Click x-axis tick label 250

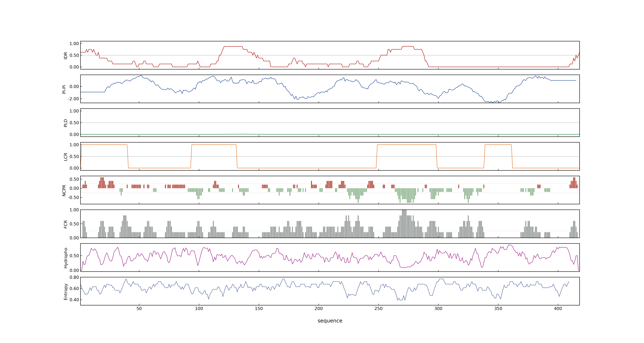378,309
